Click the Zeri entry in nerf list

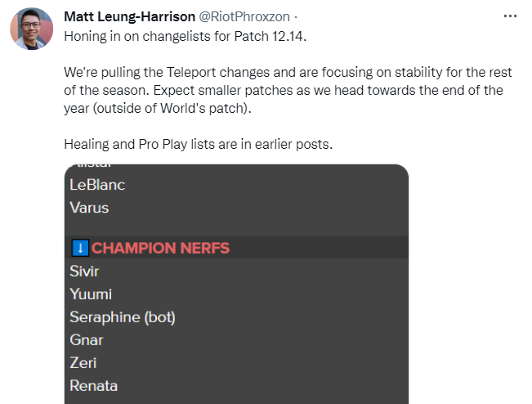[x=83, y=363]
